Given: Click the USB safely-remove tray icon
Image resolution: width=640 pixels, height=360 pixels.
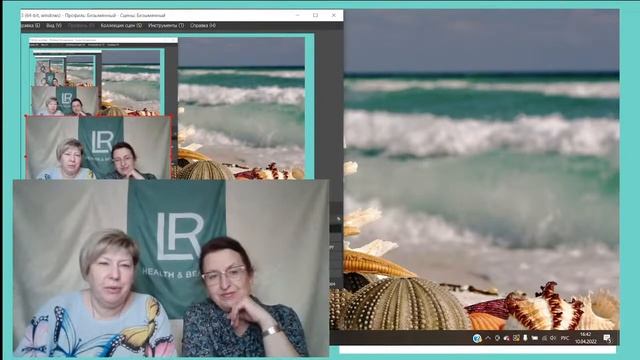Looking at the screenshot, I should point(525,338).
